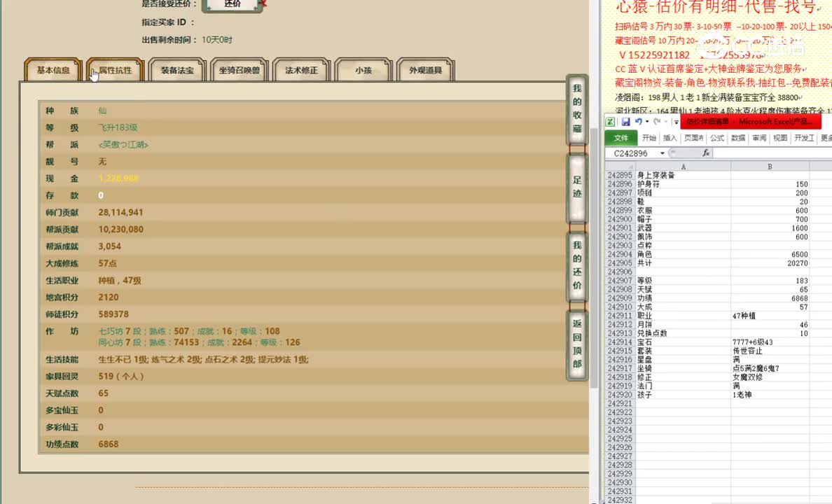Viewport: 832px width, 504px height.
Task: Select Excel cell 女魔双修
Action: (770, 377)
